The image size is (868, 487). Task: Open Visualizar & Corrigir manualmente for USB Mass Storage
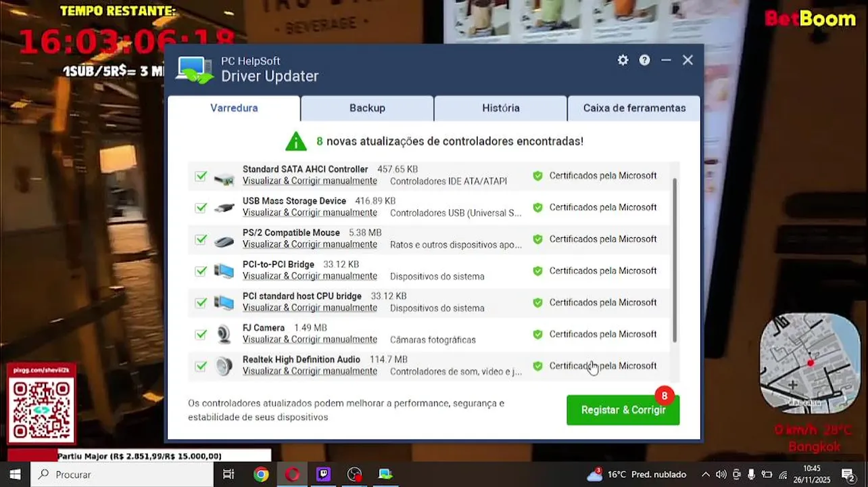(310, 213)
